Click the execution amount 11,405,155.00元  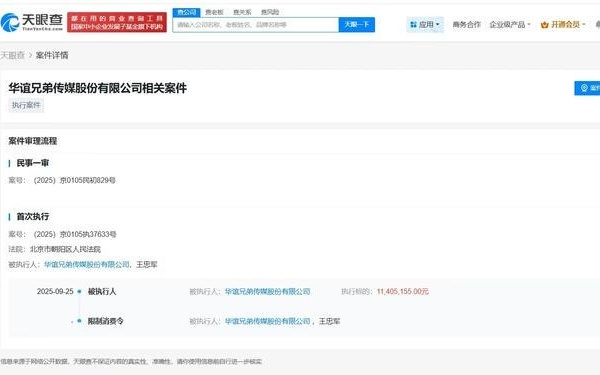(x=403, y=292)
